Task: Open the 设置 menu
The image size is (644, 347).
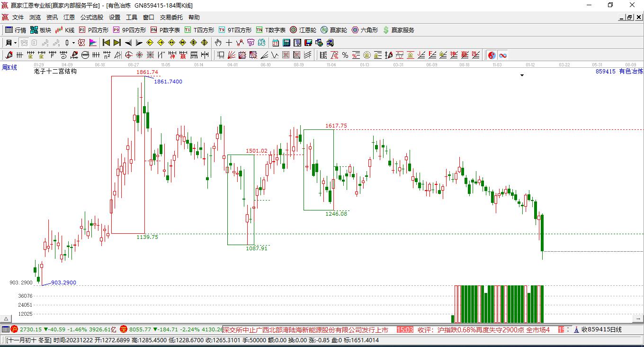Action: (115, 17)
